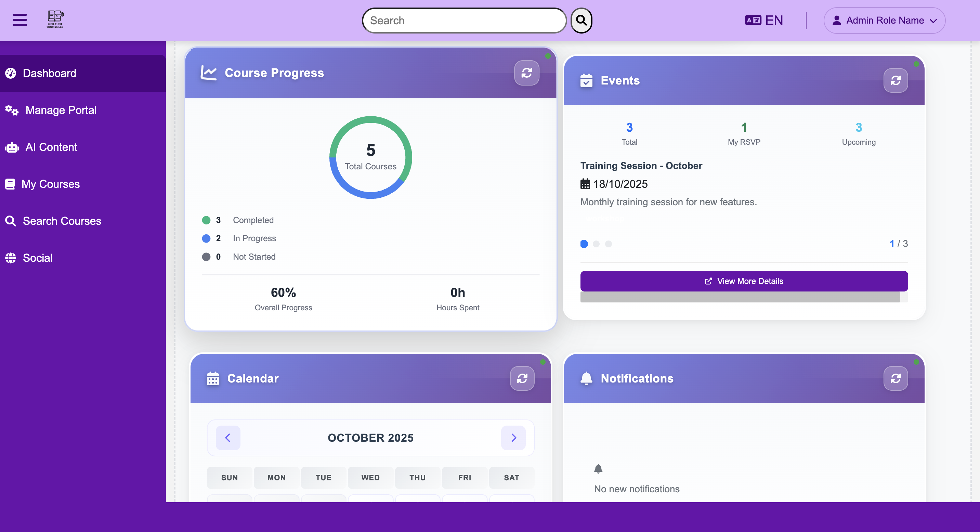The height and width of the screenshot is (532, 980).
Task: Open the Social globe icon
Action: pyautogui.click(x=11, y=258)
